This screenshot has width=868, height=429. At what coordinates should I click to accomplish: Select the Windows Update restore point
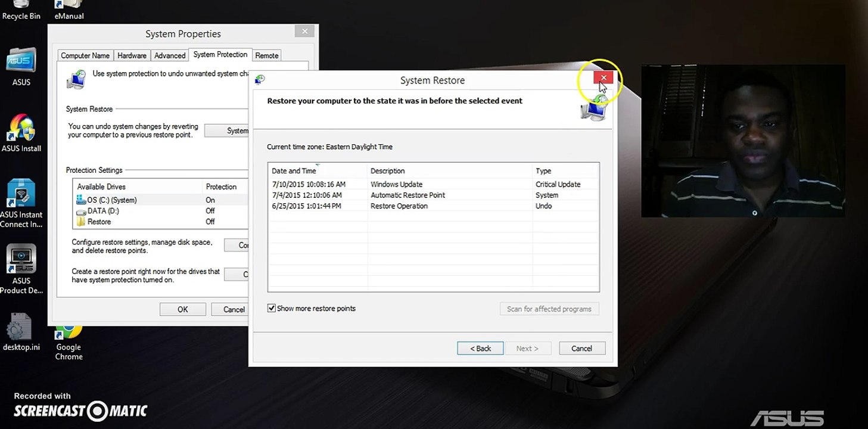(x=433, y=184)
